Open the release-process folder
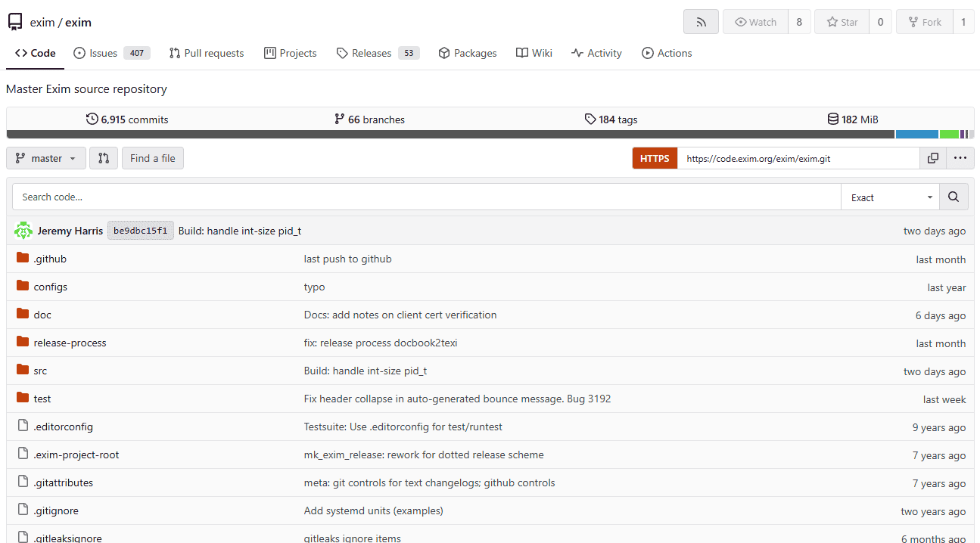 point(70,343)
